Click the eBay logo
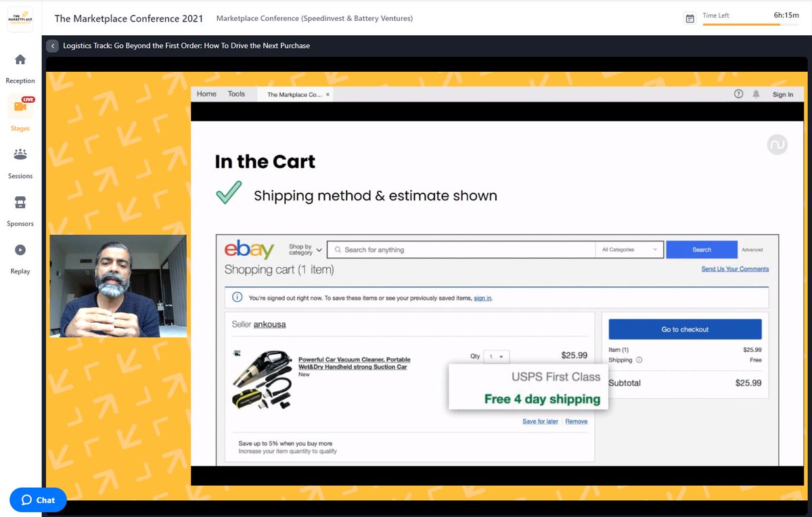Screen dimensions: 812x517 coord(249,250)
